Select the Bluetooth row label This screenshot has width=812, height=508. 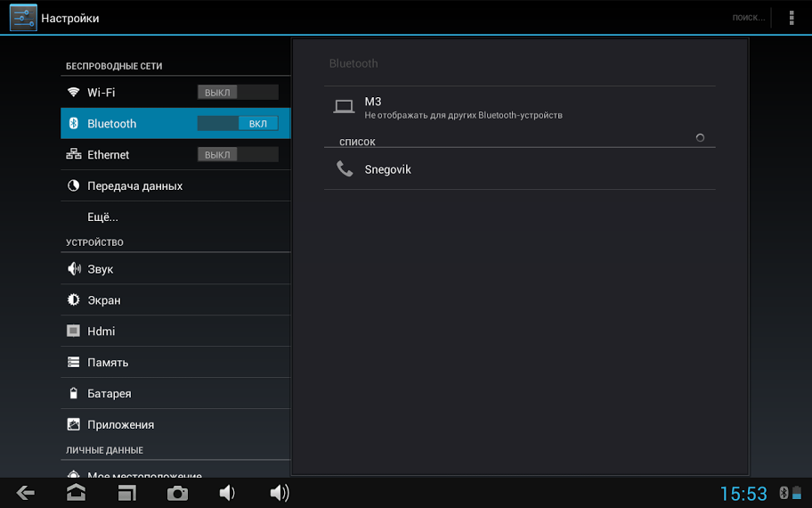pos(112,123)
